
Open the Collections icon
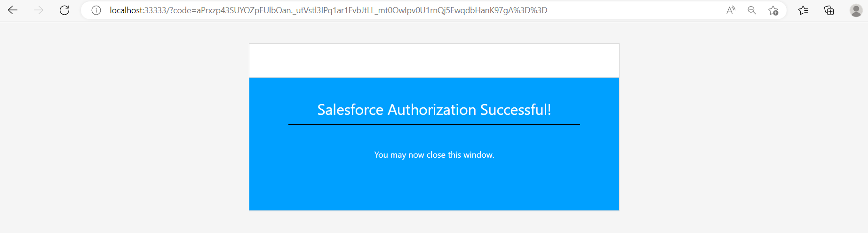(829, 10)
